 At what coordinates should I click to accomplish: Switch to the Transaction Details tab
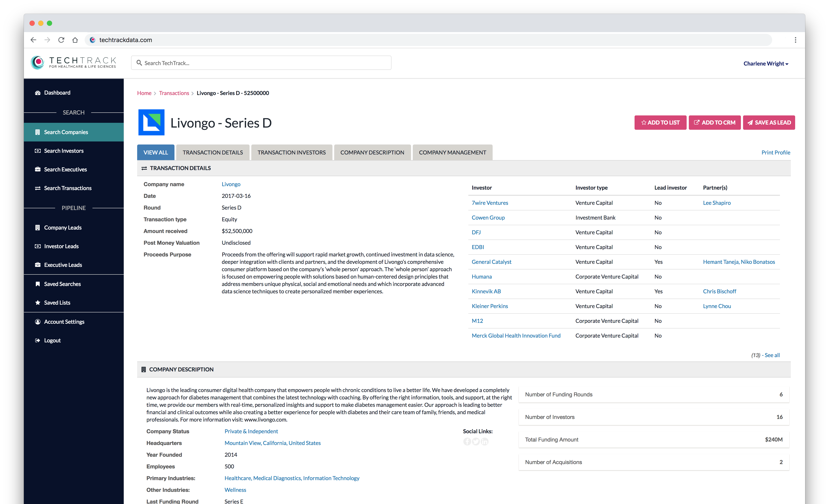coord(213,152)
